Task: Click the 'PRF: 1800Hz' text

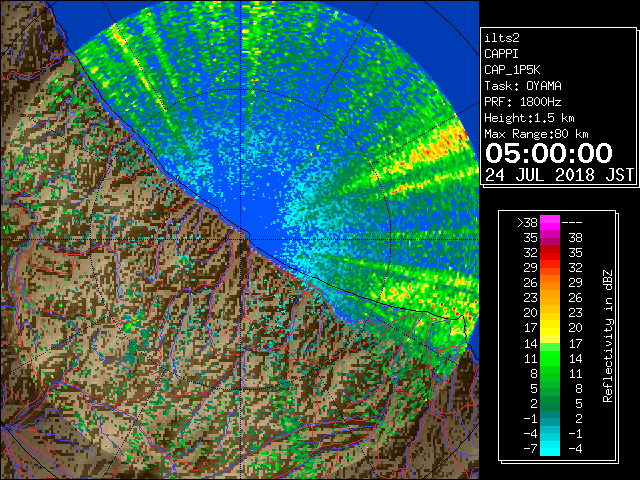Action: [x=523, y=102]
